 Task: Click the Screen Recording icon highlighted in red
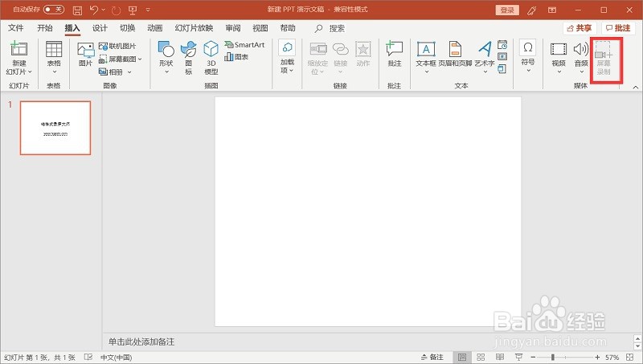[604, 59]
